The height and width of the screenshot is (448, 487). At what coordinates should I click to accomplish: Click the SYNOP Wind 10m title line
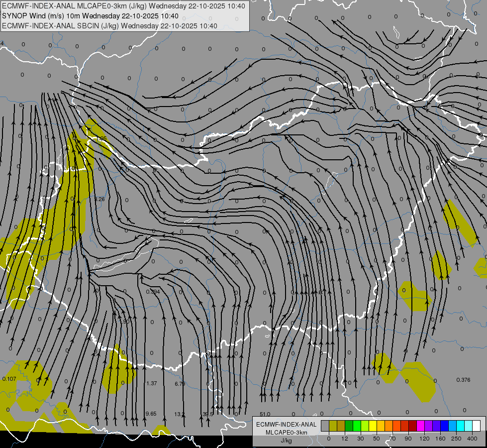point(90,16)
